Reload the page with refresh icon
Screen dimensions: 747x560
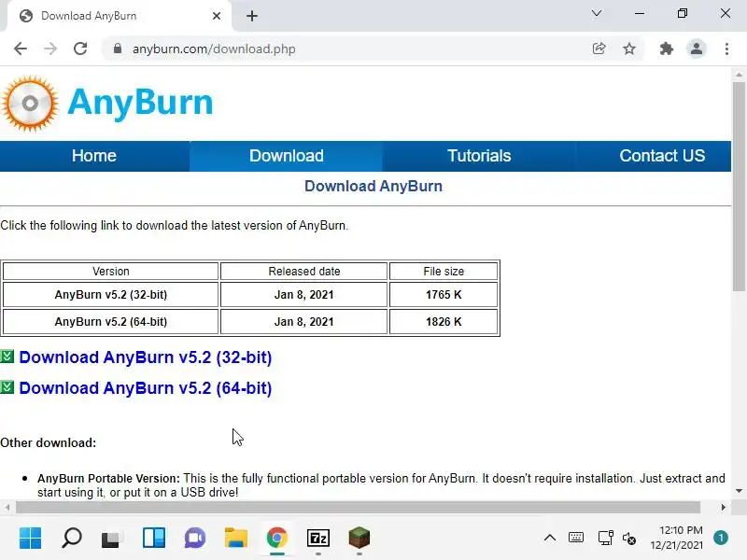tap(80, 49)
